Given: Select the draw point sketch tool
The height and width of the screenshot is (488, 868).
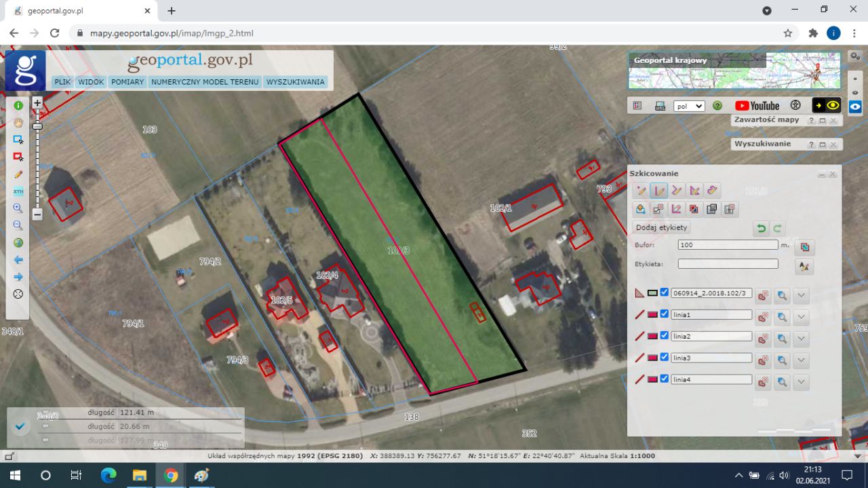Looking at the screenshot, I should tap(642, 191).
